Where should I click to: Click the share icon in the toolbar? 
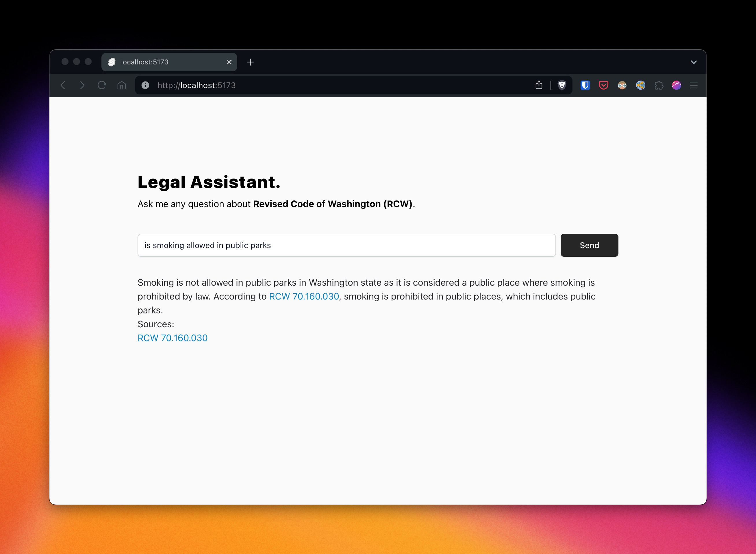click(x=539, y=85)
